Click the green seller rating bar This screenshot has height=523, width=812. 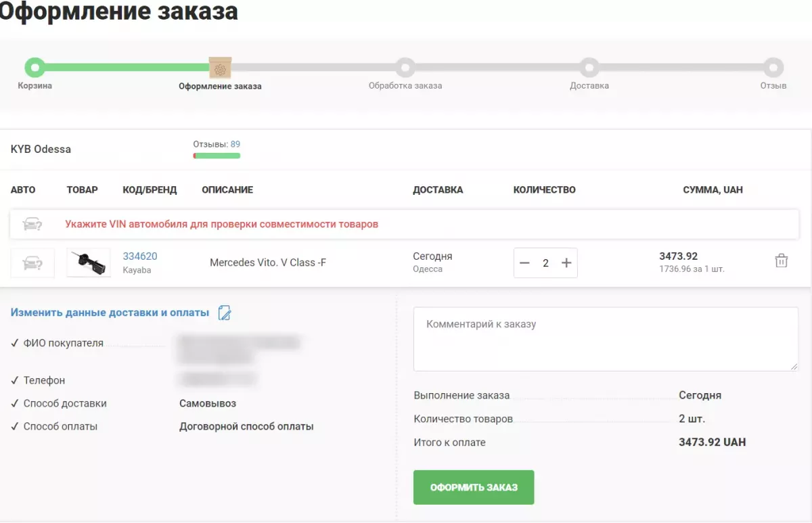coord(217,156)
